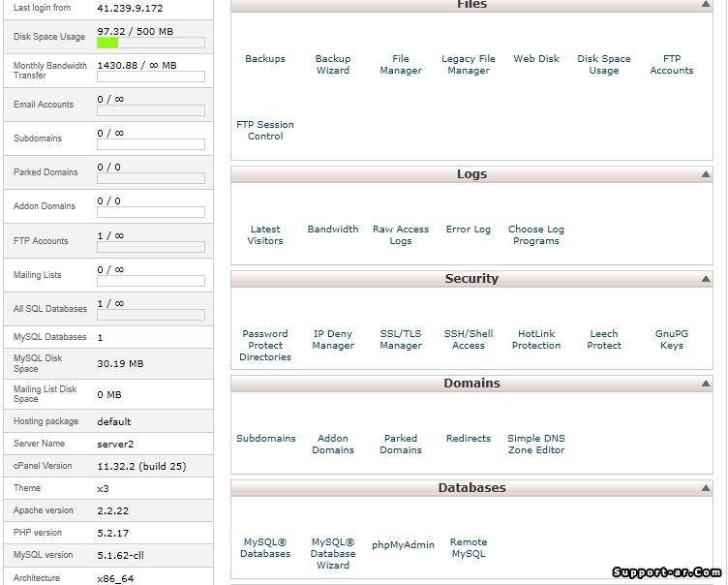Open HotLink Protection
This screenshot has width=728, height=585.
pos(536,340)
